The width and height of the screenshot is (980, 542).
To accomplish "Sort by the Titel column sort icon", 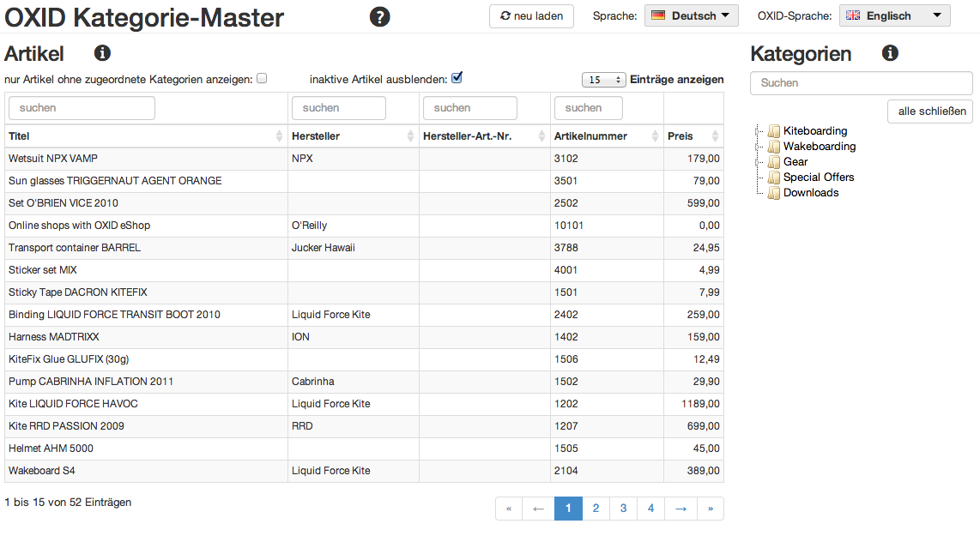I will pyautogui.click(x=279, y=136).
